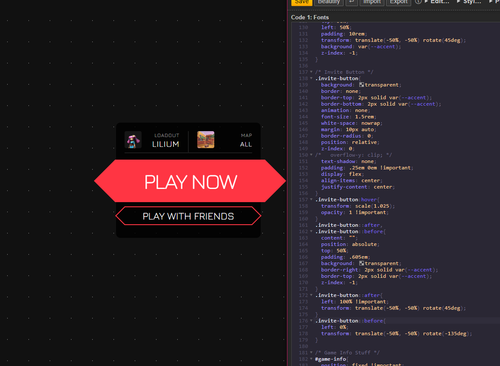Click the big red PLAY NOW button
This screenshot has height=366, width=500.
tap(190, 181)
